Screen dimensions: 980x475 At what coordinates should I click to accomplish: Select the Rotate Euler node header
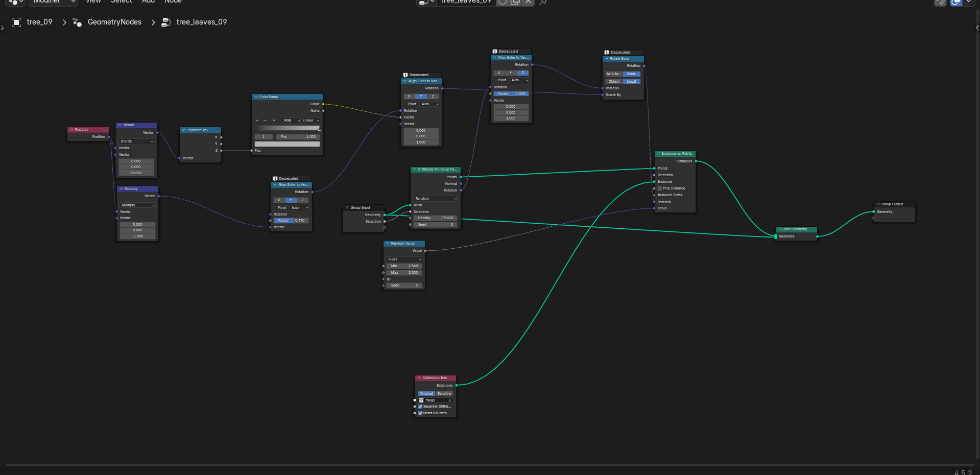click(624, 59)
